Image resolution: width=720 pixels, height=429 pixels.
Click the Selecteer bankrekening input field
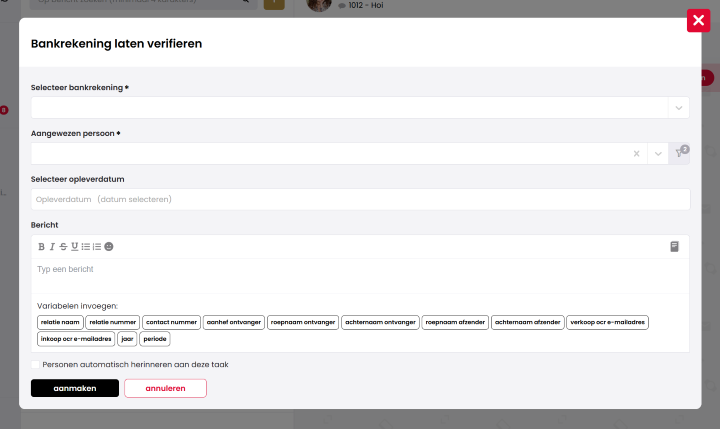(349, 108)
